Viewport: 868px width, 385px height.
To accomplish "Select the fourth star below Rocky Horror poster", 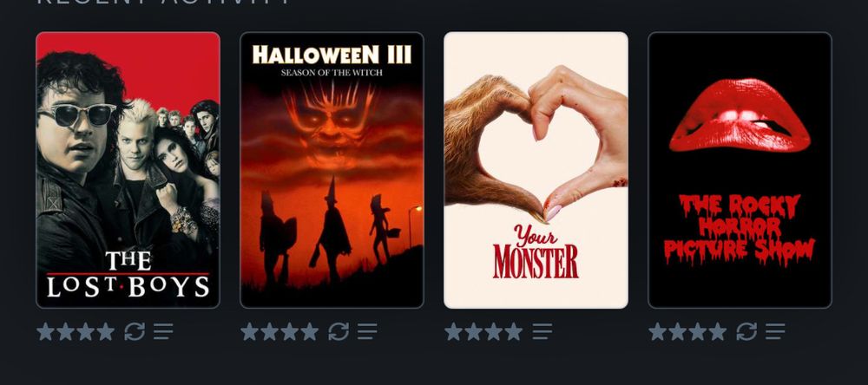I will pos(718,332).
